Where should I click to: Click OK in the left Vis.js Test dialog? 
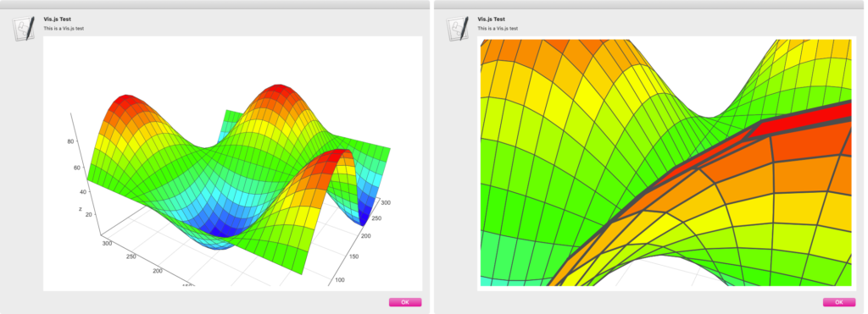click(405, 302)
